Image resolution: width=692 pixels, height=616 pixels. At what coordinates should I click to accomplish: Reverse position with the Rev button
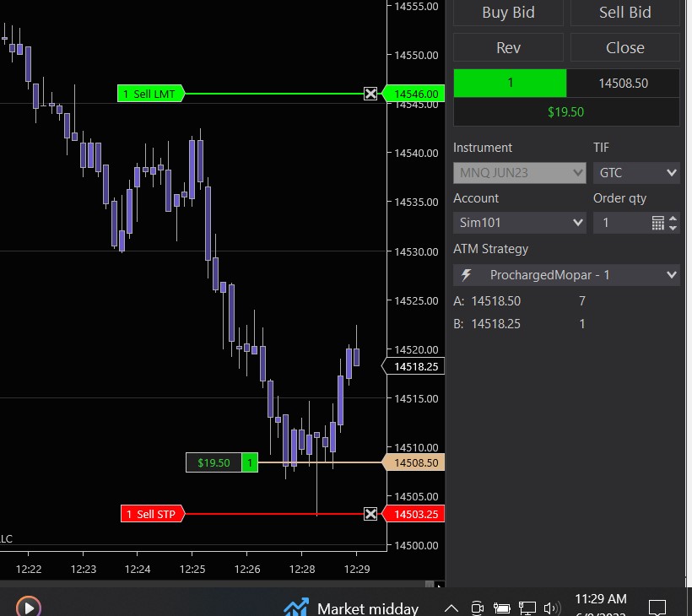point(508,47)
